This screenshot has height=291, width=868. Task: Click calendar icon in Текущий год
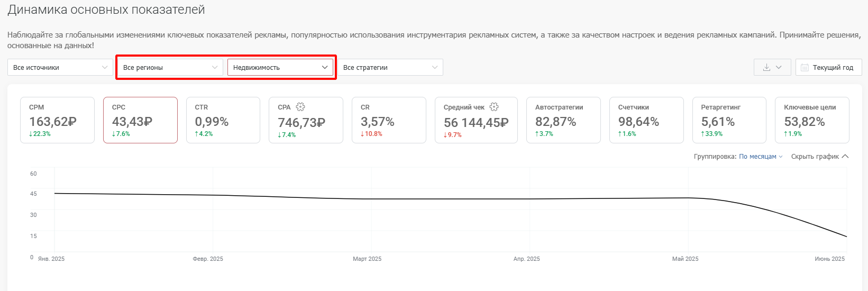click(805, 68)
